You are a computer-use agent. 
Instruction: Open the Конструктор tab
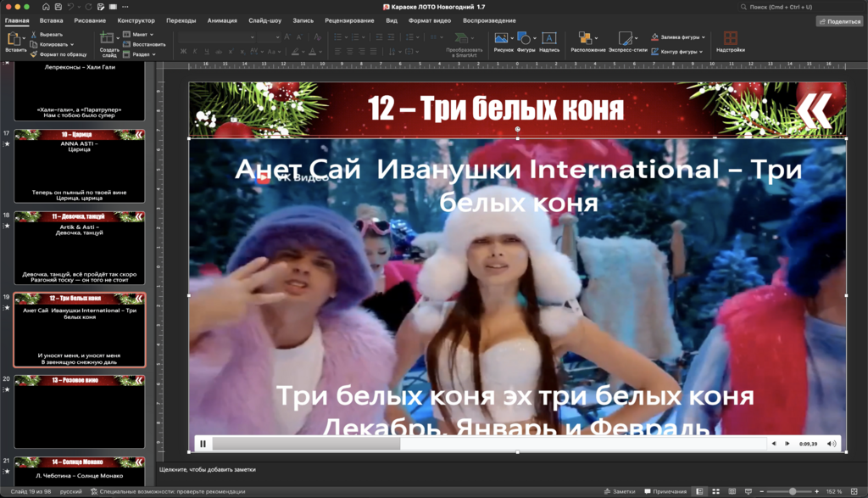[x=136, y=20]
